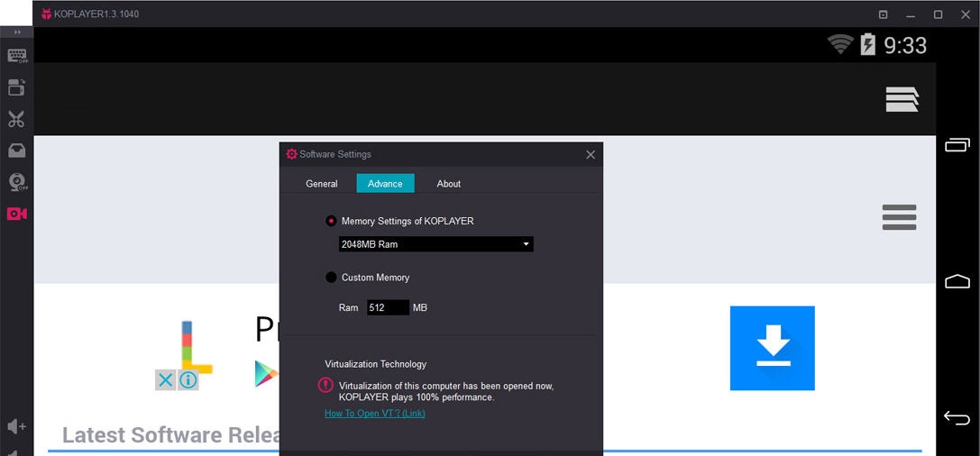
Task: Expand sidebar with double-arrow icon
Action: coord(17,32)
